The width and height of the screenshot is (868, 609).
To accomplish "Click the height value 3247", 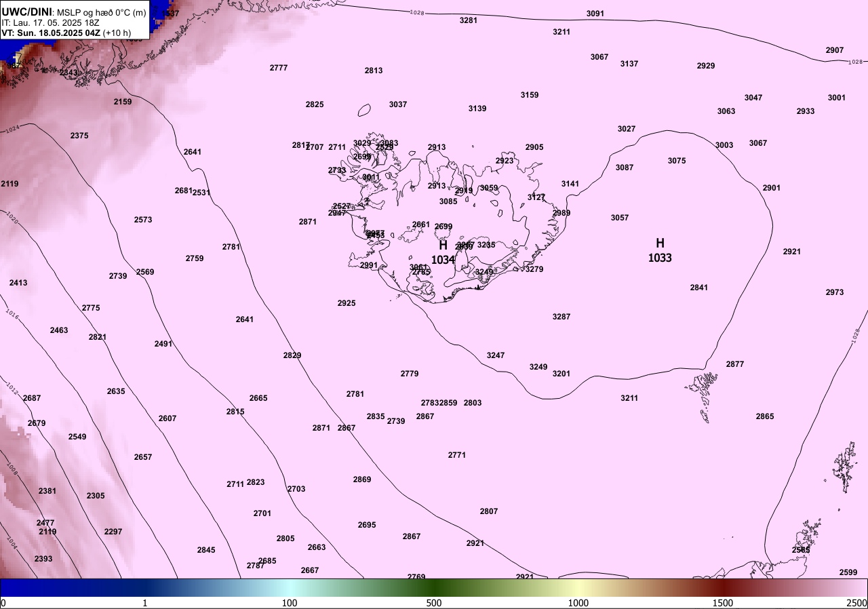I will [496, 355].
